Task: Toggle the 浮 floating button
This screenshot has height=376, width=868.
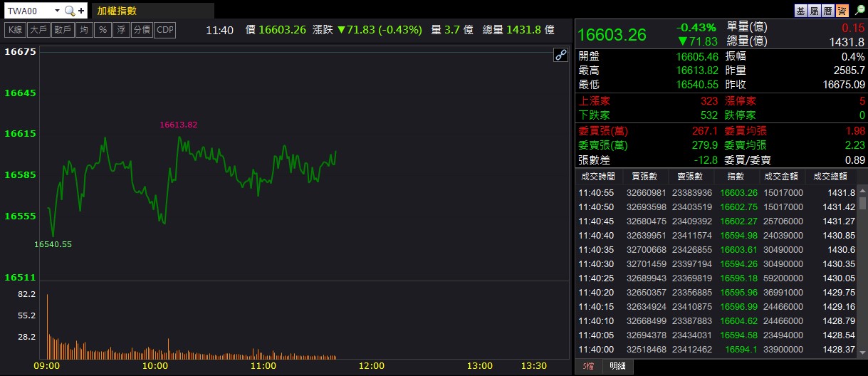Action: coord(122,30)
